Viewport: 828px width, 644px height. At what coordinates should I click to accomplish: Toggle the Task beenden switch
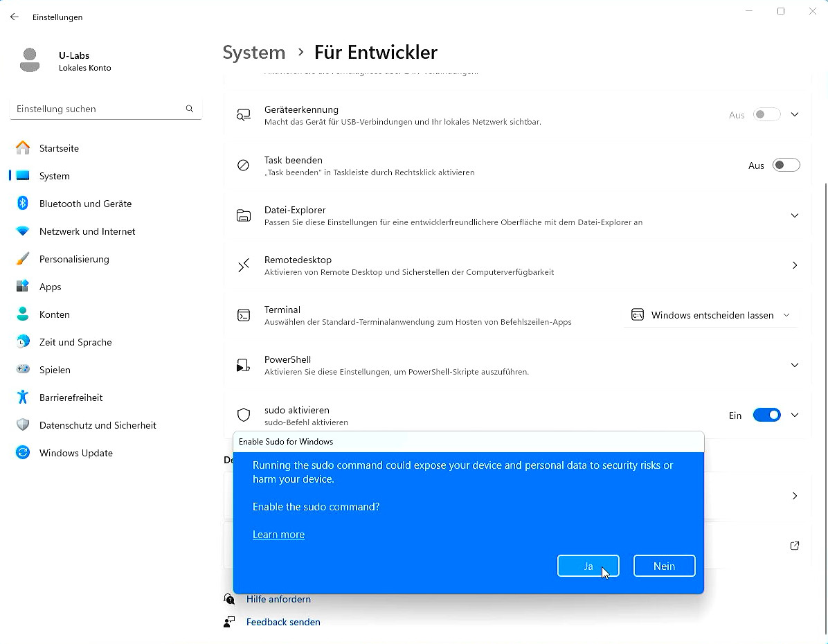[x=786, y=166]
